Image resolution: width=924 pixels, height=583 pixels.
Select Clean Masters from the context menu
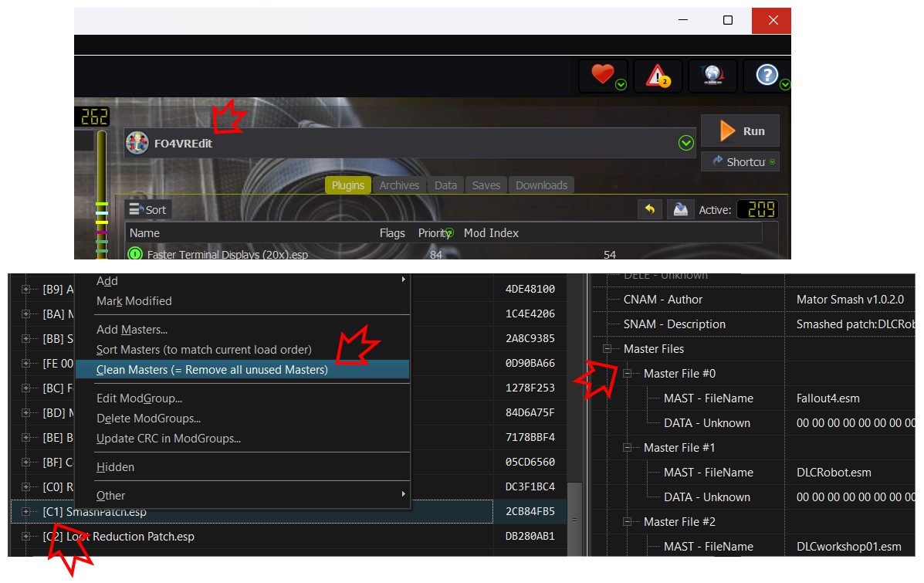click(212, 370)
